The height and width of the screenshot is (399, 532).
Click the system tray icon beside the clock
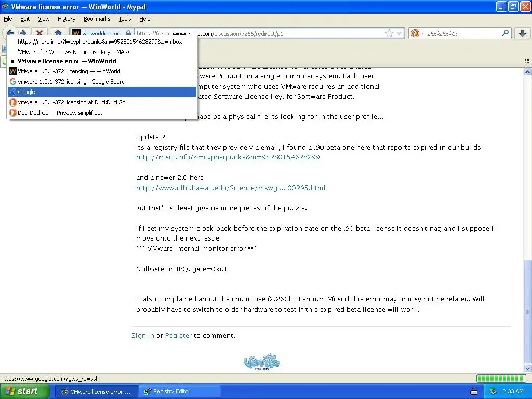494,391
